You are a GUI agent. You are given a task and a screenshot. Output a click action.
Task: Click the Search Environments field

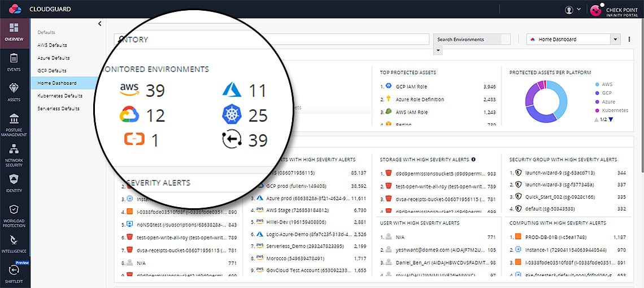click(472, 40)
